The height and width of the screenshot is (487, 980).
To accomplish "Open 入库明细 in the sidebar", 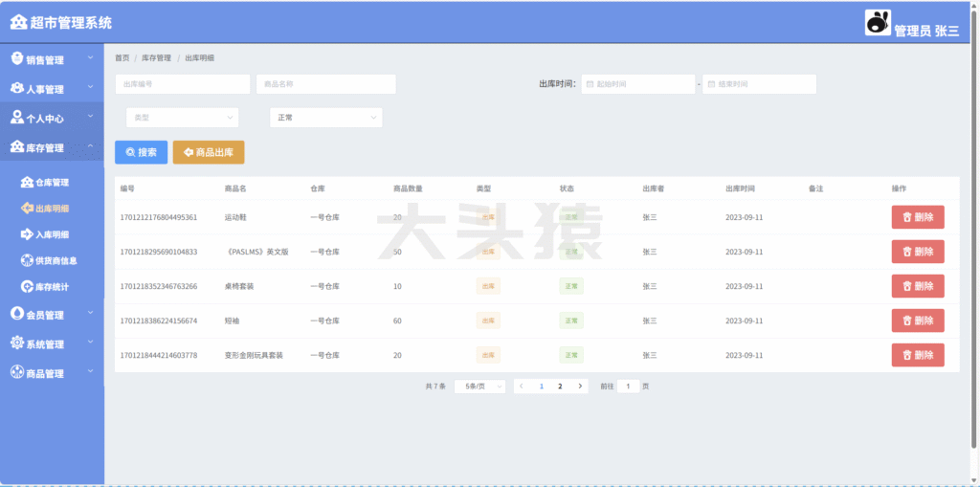I will tap(52, 234).
